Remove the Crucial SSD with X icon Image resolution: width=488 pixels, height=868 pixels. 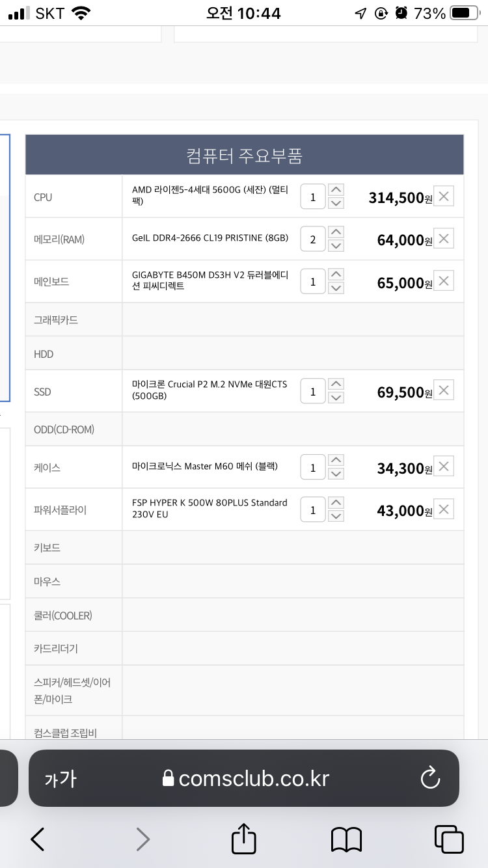(444, 390)
